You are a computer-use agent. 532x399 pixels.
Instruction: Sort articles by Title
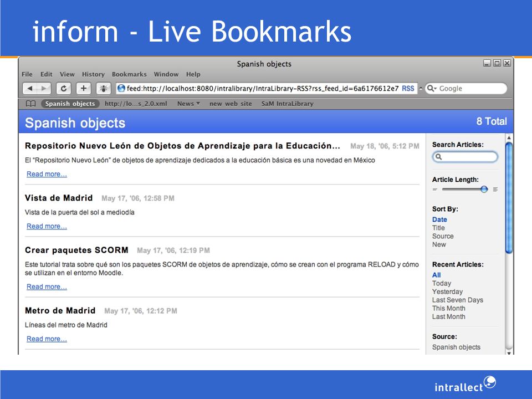click(x=438, y=228)
